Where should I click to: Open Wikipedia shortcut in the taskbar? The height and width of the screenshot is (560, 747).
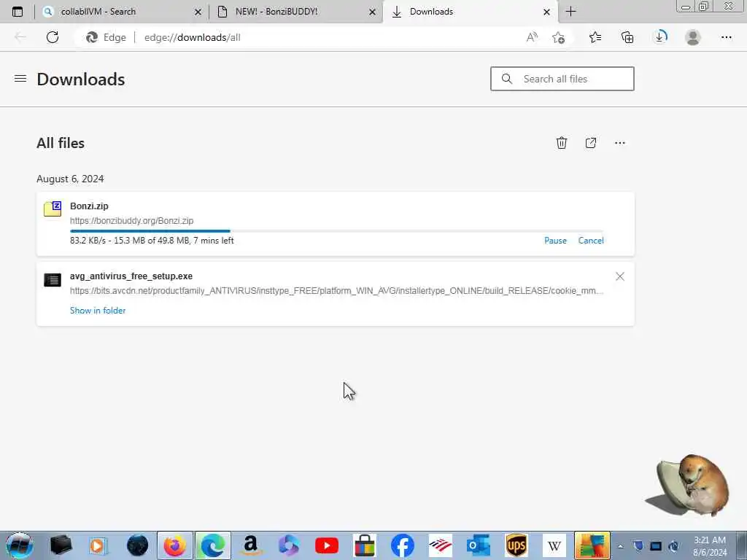point(554,545)
